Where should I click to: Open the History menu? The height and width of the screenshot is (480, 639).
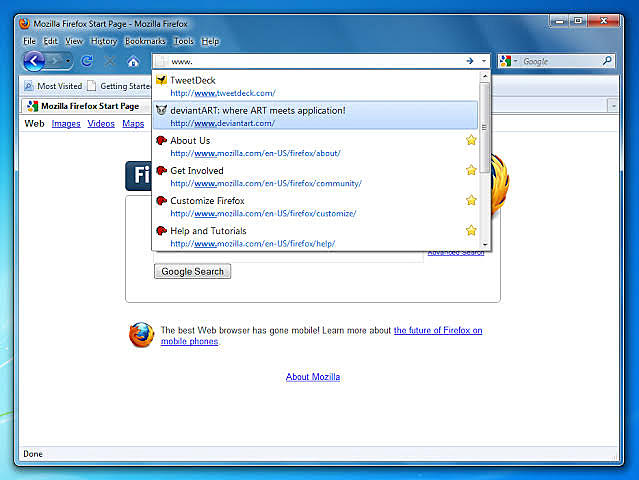104,41
